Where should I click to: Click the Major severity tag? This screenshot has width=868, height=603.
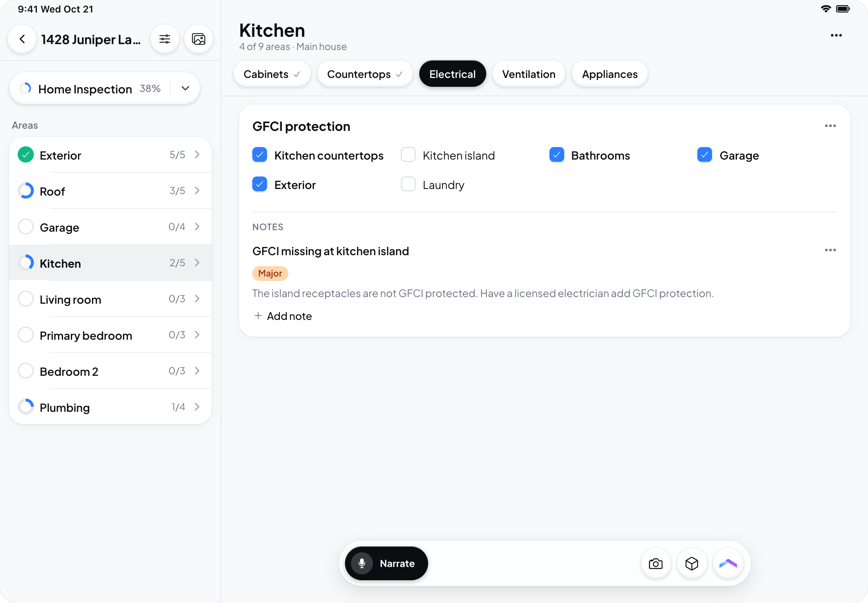click(270, 274)
